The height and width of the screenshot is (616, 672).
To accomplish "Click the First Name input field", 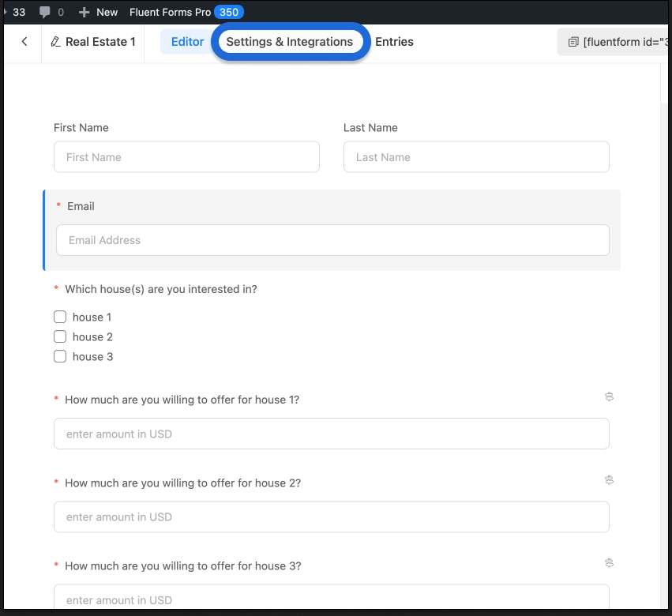I will (x=186, y=157).
